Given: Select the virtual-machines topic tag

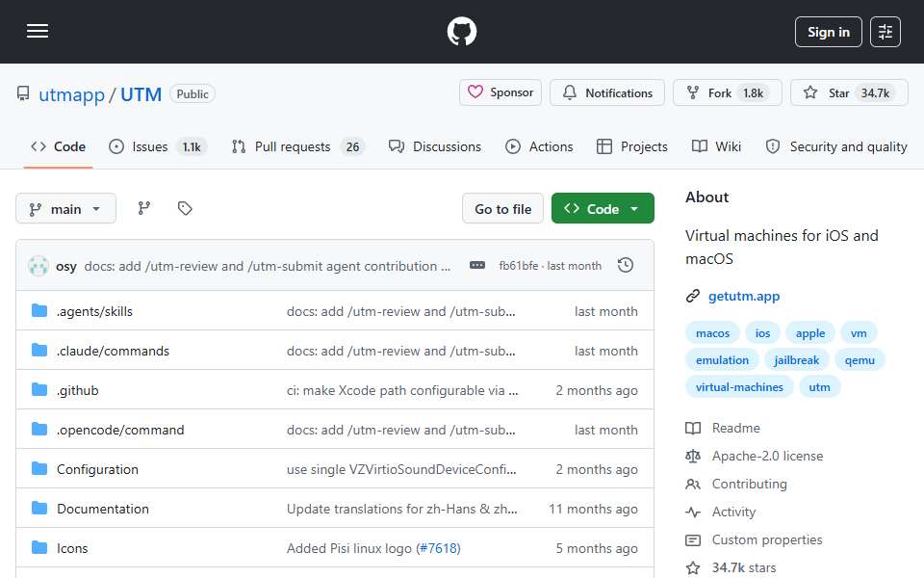Looking at the screenshot, I should coord(739,387).
